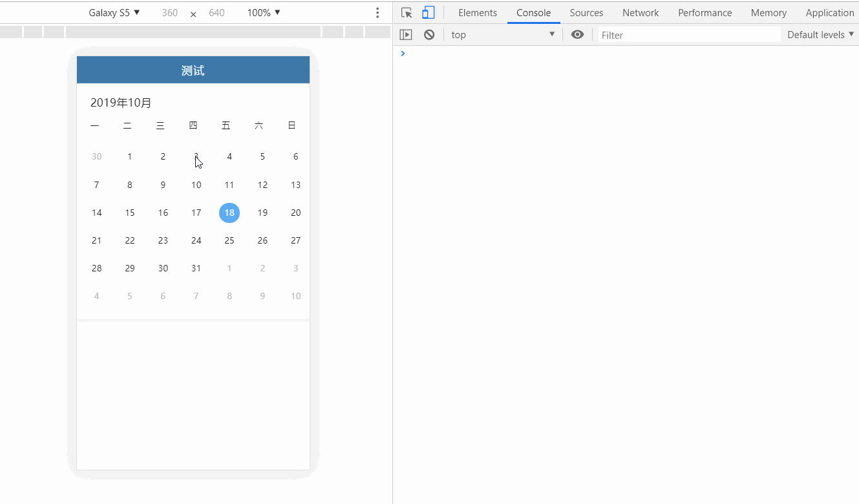The height and width of the screenshot is (504, 859).
Task: Select date 26 in the calendar
Action: point(262,240)
